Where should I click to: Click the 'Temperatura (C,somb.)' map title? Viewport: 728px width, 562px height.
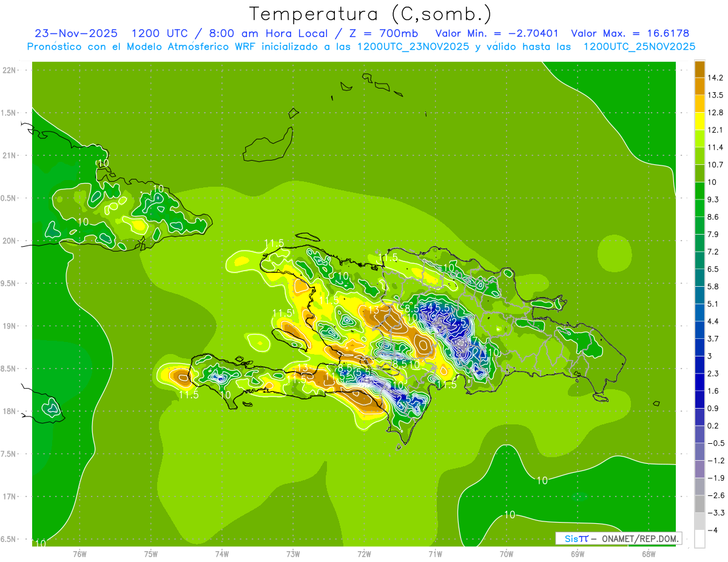(371, 14)
